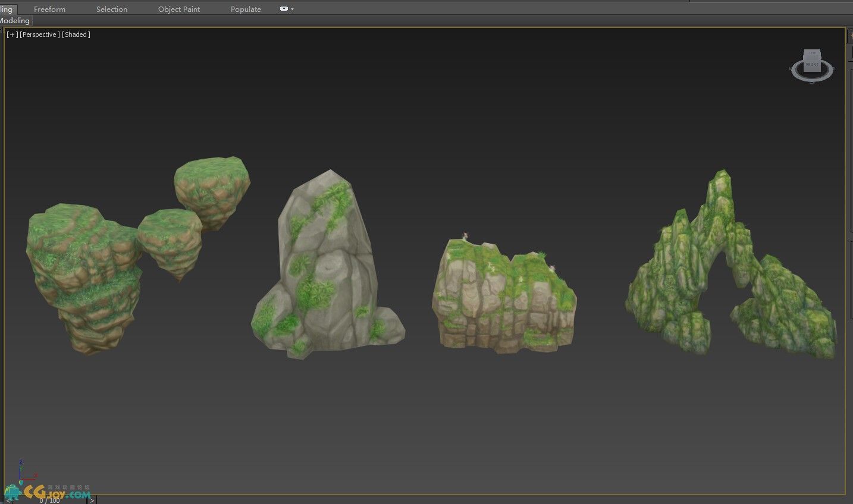Viewport: 853px width, 504px height.
Task: Open the Object Paint ribbon tab
Action: (x=179, y=9)
